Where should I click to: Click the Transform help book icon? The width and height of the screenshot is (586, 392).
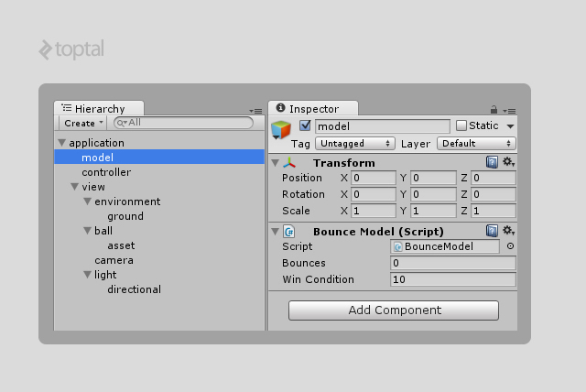[x=492, y=162]
